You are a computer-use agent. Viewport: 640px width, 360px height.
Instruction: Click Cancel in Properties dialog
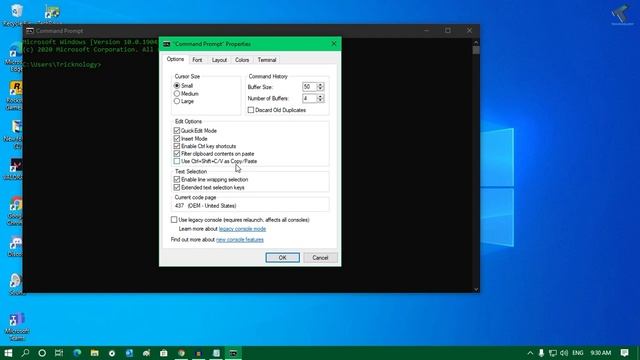tap(320, 258)
